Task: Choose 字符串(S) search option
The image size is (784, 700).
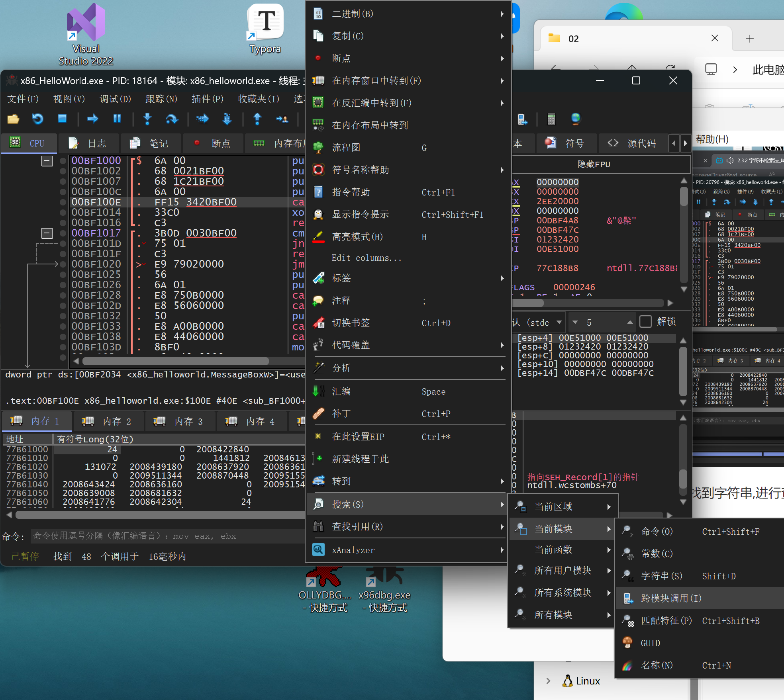Action: pyautogui.click(x=661, y=576)
